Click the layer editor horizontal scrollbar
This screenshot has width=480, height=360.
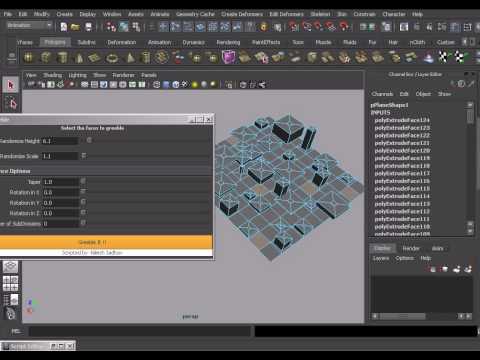click(x=402, y=316)
